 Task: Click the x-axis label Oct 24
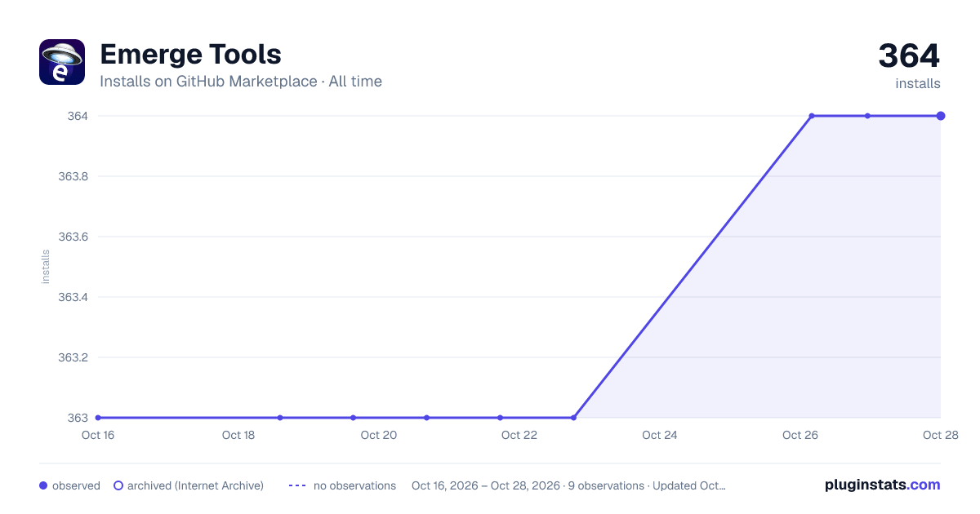click(x=660, y=435)
